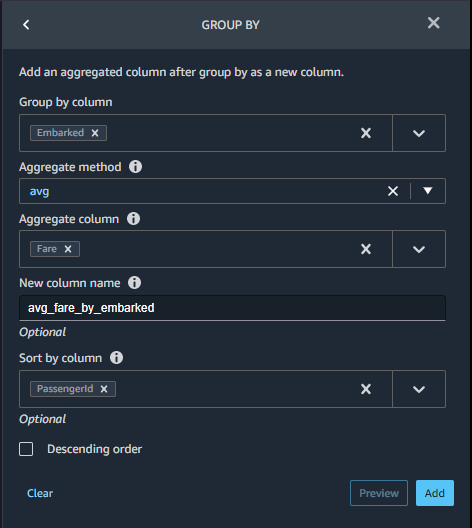Viewport: 472px width, 528px height.
Task: Enable the Descending order checkbox
Action: click(26, 449)
